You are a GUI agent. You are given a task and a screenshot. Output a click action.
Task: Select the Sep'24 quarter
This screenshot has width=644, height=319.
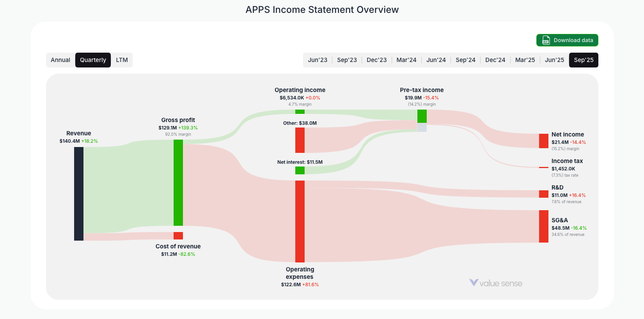pyautogui.click(x=465, y=60)
